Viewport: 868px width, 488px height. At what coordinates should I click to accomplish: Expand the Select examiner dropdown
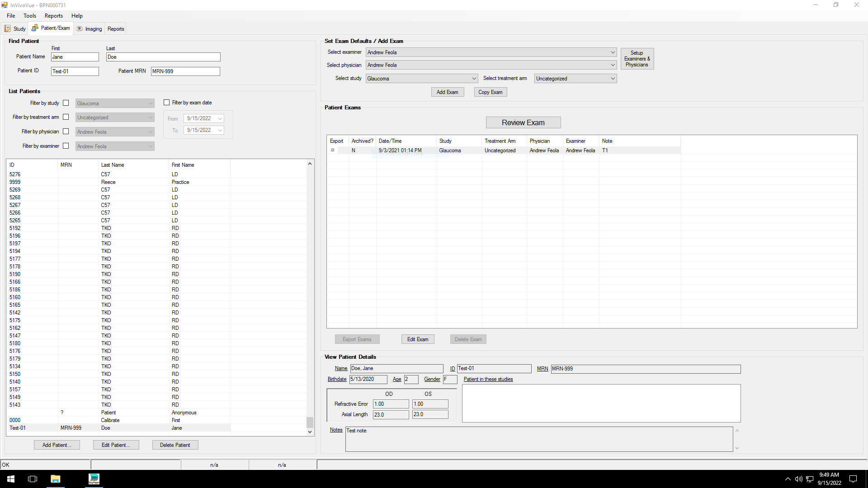click(x=613, y=52)
